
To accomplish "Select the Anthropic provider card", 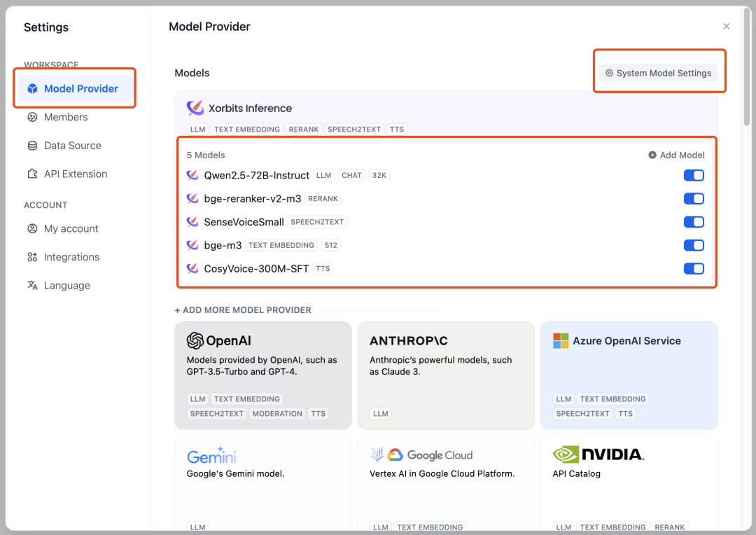I will 446,375.
